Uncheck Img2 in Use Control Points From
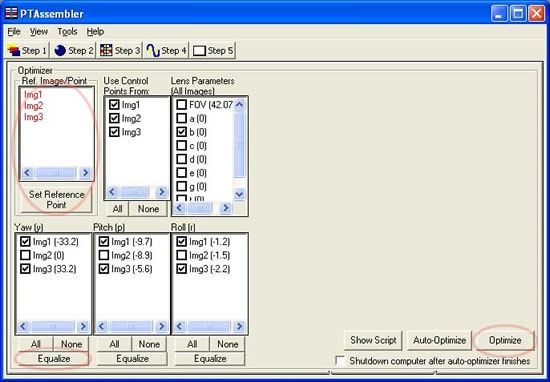Image resolution: width=550 pixels, height=382 pixels. click(x=114, y=118)
